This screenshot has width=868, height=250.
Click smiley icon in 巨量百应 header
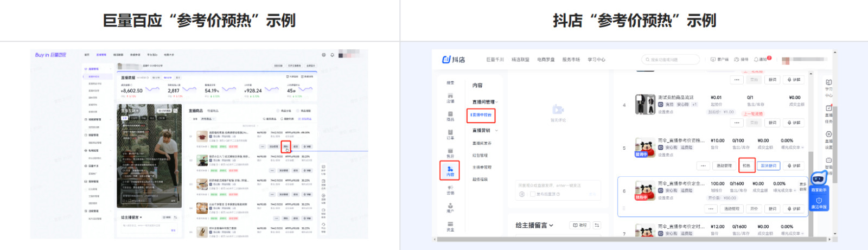pos(324,55)
